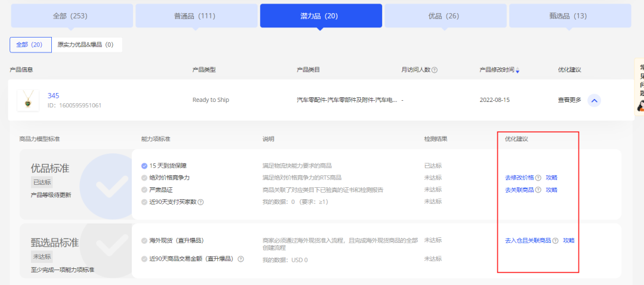Screen dimensions: 644x285
Task: Click the help icon after 近90天商品交易金额
Action: (241, 259)
